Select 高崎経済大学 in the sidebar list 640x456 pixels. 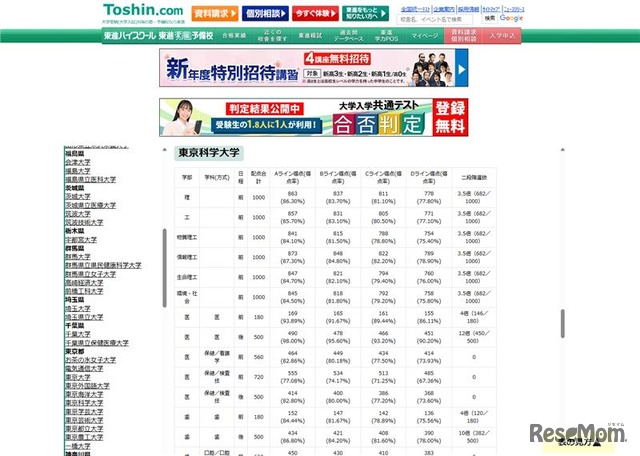click(x=84, y=283)
